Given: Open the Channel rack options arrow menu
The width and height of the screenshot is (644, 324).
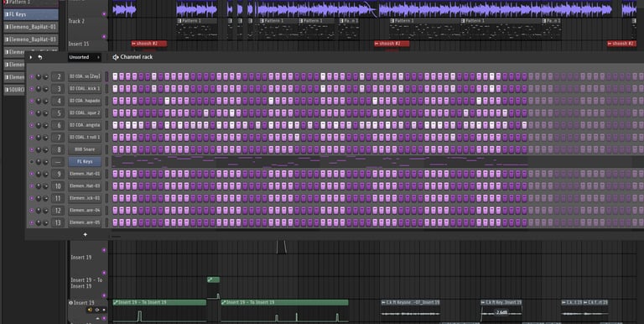Looking at the screenshot, I should (31, 57).
